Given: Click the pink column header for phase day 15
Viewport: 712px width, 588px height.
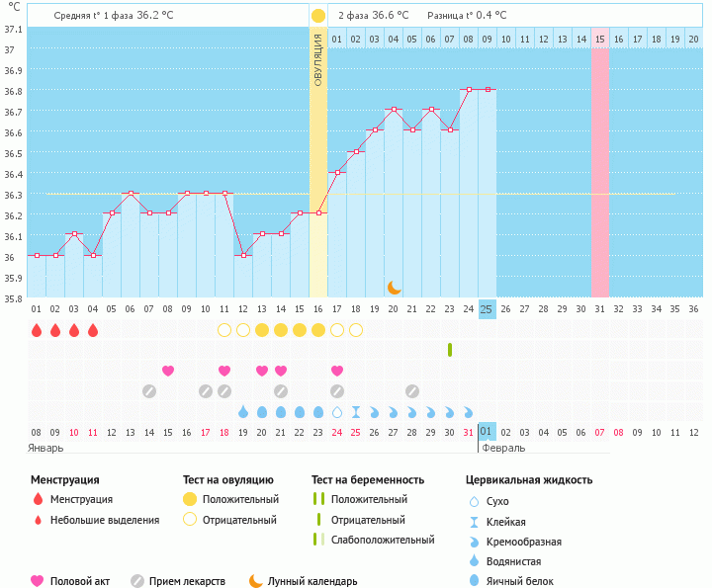Looking at the screenshot, I should pos(599,39).
